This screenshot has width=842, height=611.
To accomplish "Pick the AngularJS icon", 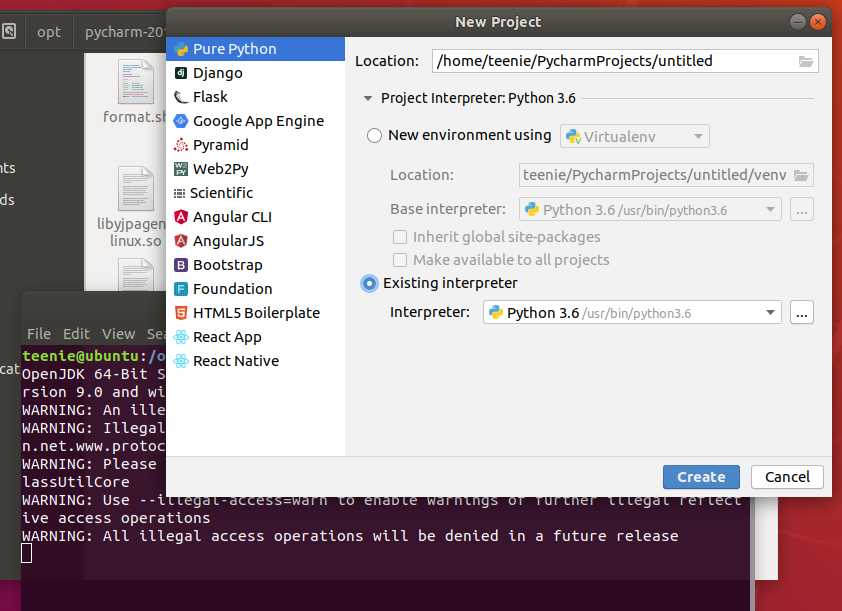I will pos(181,241).
